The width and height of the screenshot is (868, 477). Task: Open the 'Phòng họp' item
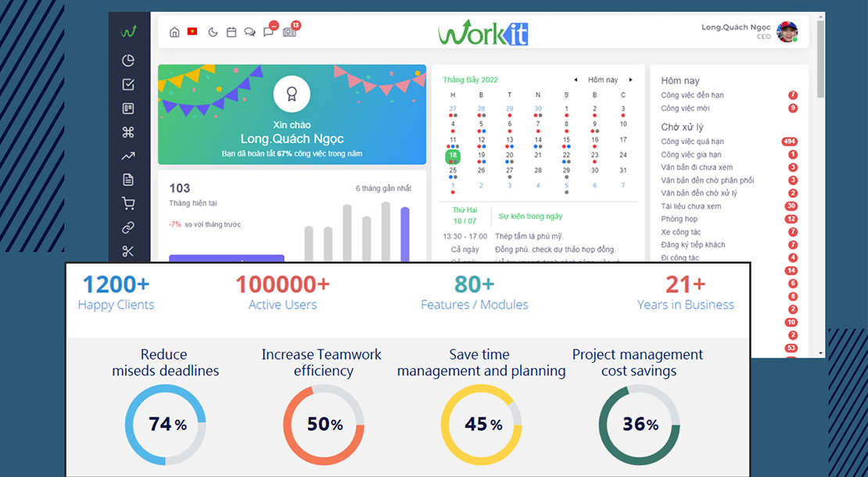pyautogui.click(x=680, y=219)
